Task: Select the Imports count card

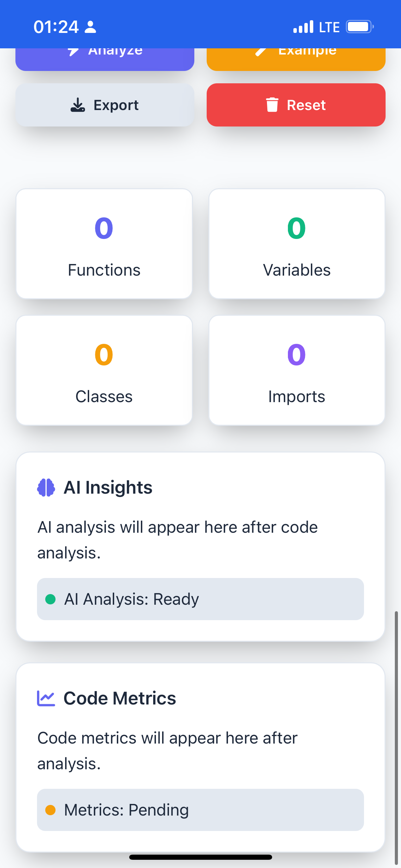Action: pyautogui.click(x=297, y=370)
